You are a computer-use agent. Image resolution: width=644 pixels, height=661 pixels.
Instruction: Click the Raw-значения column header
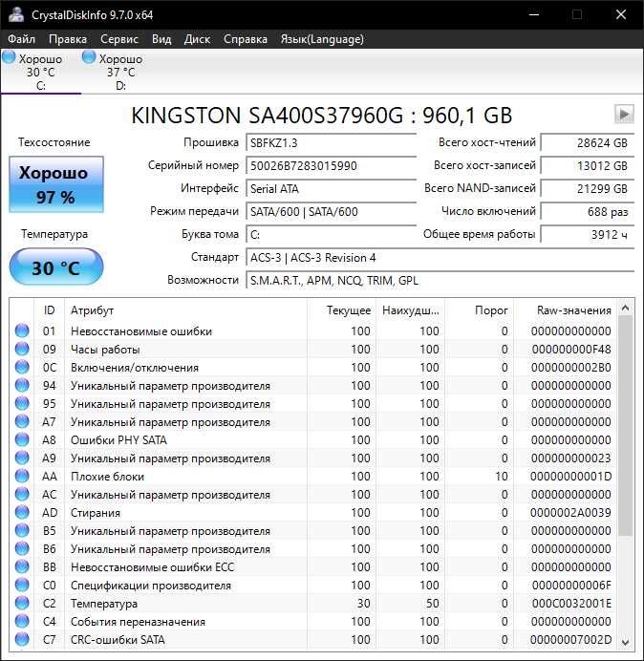565,310
